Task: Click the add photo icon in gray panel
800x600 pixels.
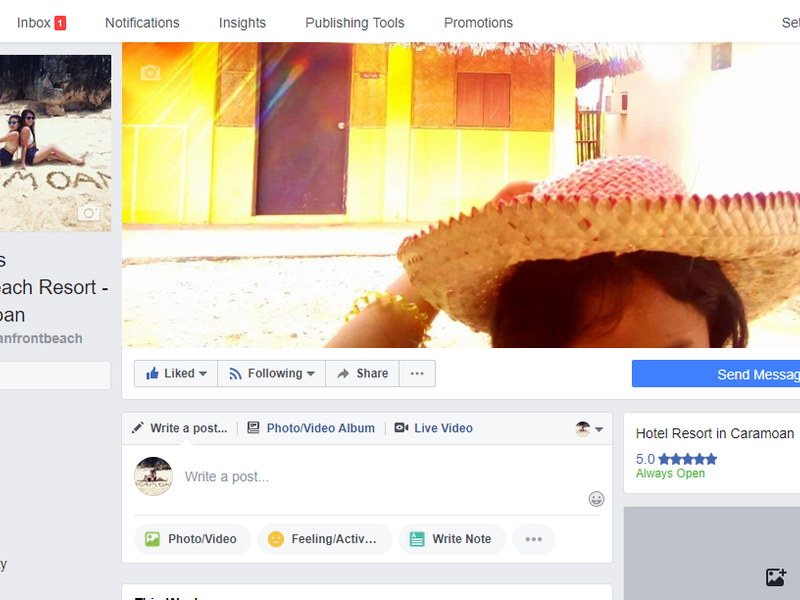Action: click(776, 577)
